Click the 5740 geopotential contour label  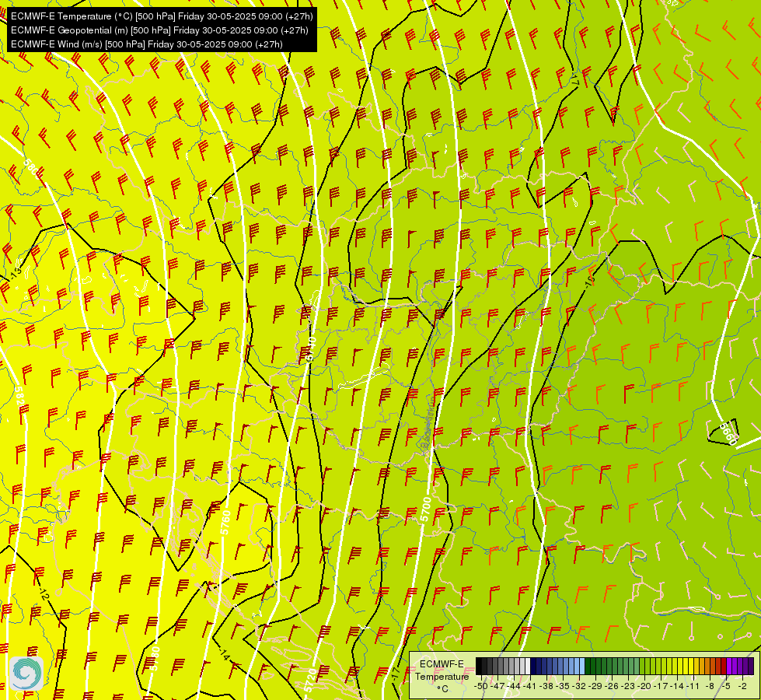pyautogui.click(x=311, y=348)
